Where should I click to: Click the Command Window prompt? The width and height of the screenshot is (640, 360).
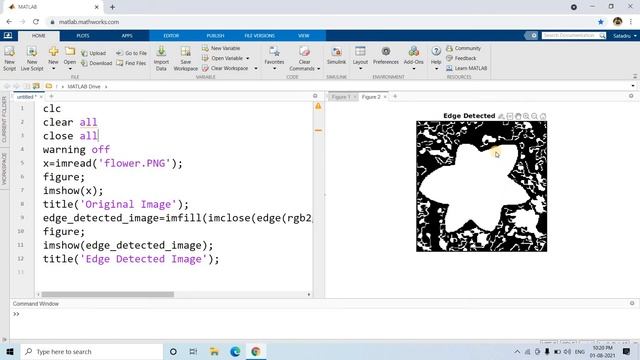[x=16, y=314]
